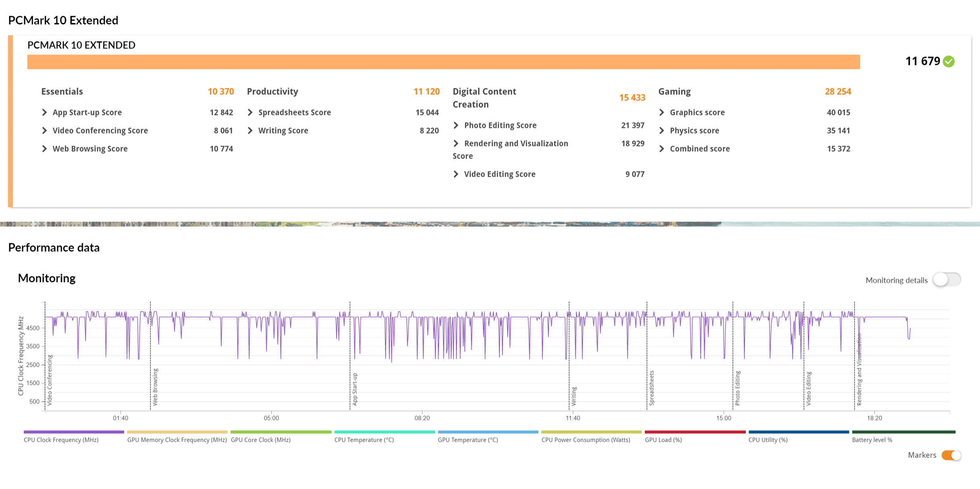Turn off the Markers switch
This screenshot has height=489, width=980.
(x=951, y=455)
